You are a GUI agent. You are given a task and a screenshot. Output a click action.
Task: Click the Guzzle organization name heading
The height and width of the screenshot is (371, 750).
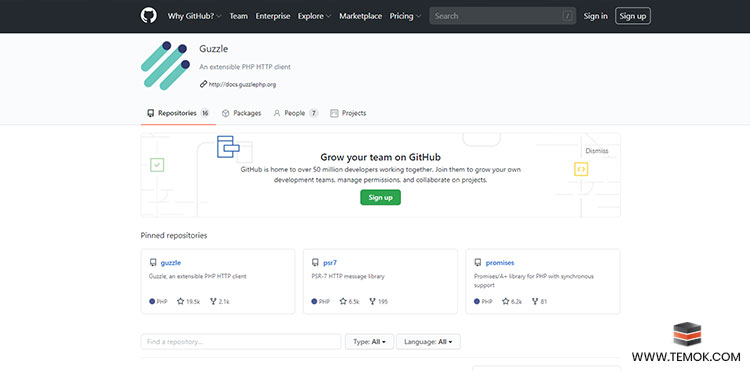point(214,49)
